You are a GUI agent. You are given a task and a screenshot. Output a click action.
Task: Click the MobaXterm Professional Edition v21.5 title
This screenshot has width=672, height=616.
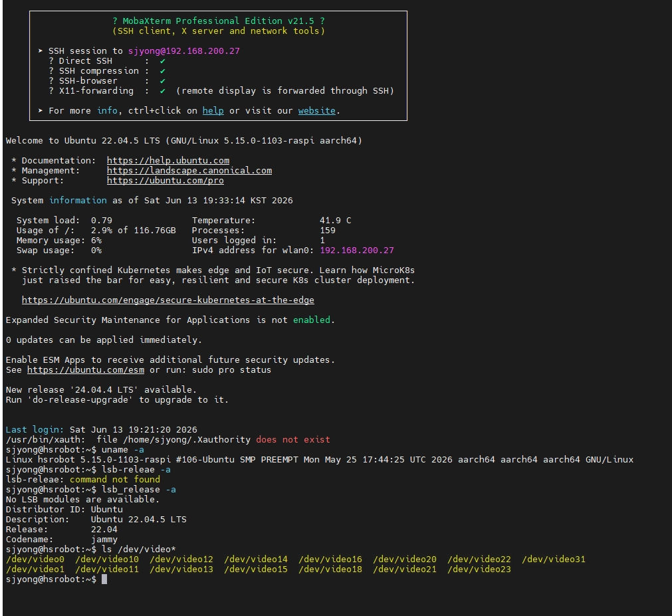click(218, 21)
